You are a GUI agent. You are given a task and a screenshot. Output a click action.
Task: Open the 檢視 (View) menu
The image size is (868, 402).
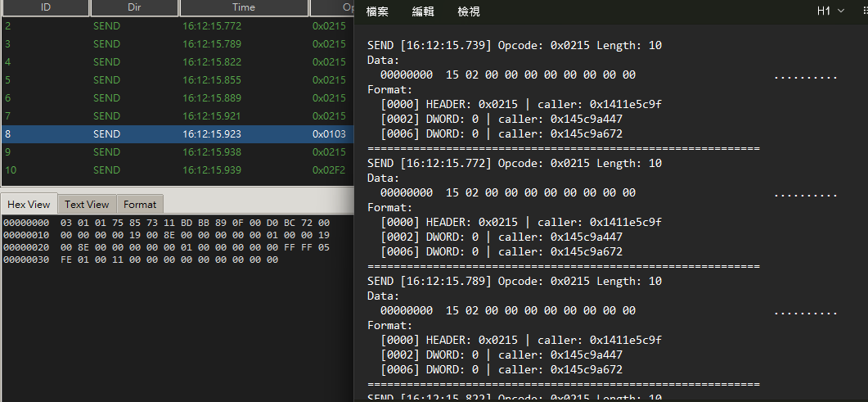(x=469, y=12)
